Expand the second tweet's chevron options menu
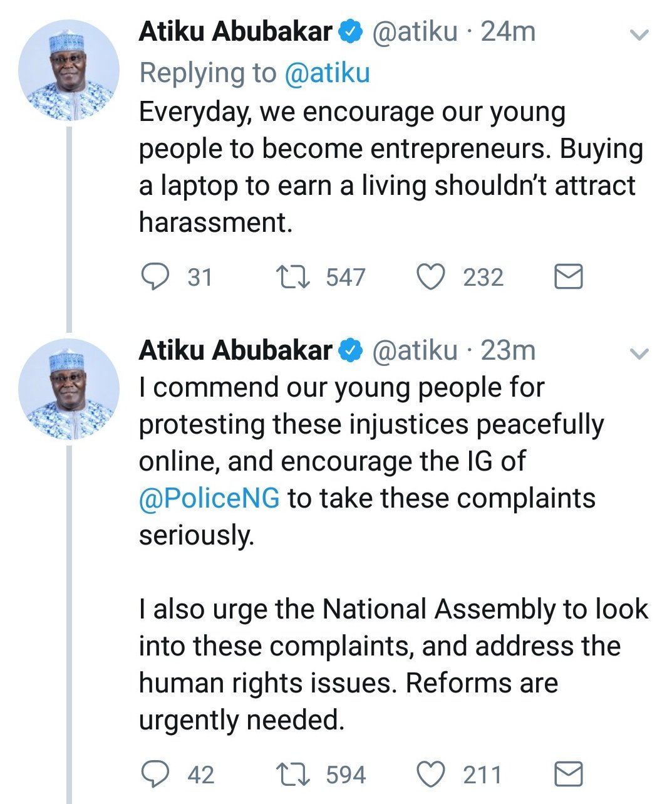 pos(639,354)
